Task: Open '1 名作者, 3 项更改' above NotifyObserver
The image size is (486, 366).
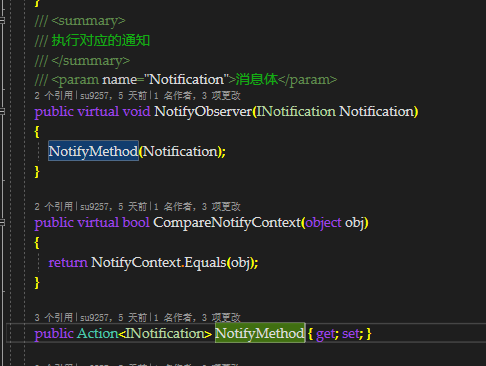Action: click(x=197, y=96)
